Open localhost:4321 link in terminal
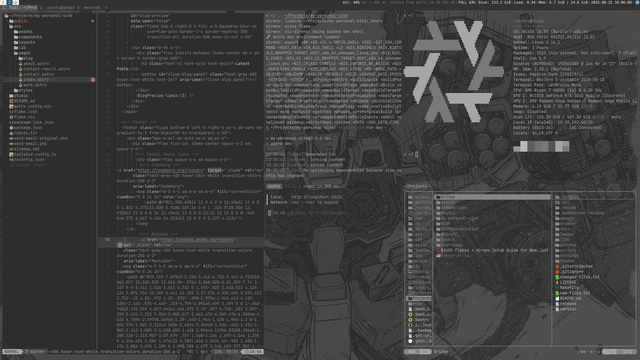This screenshot has height=360, width=640. pyautogui.click(x=317, y=197)
